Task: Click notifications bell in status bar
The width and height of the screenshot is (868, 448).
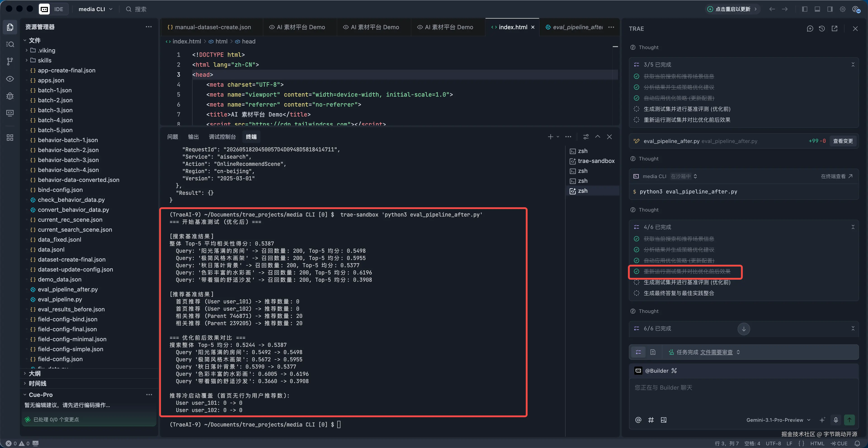Action: (x=857, y=443)
